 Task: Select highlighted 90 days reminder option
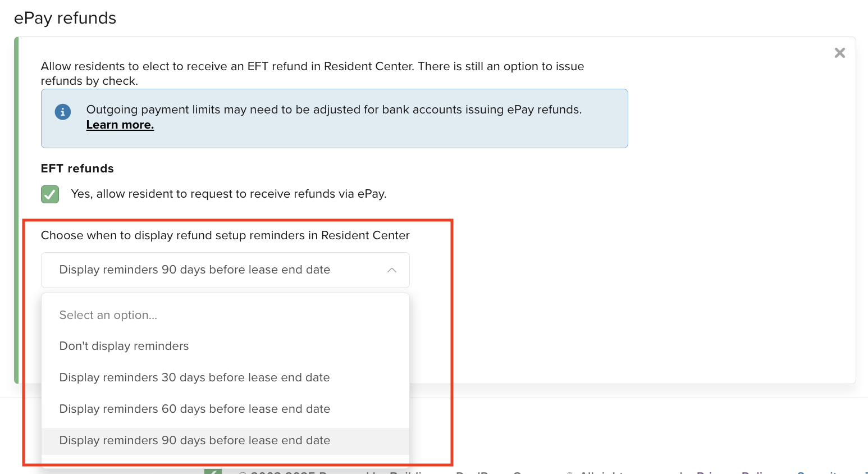194,440
